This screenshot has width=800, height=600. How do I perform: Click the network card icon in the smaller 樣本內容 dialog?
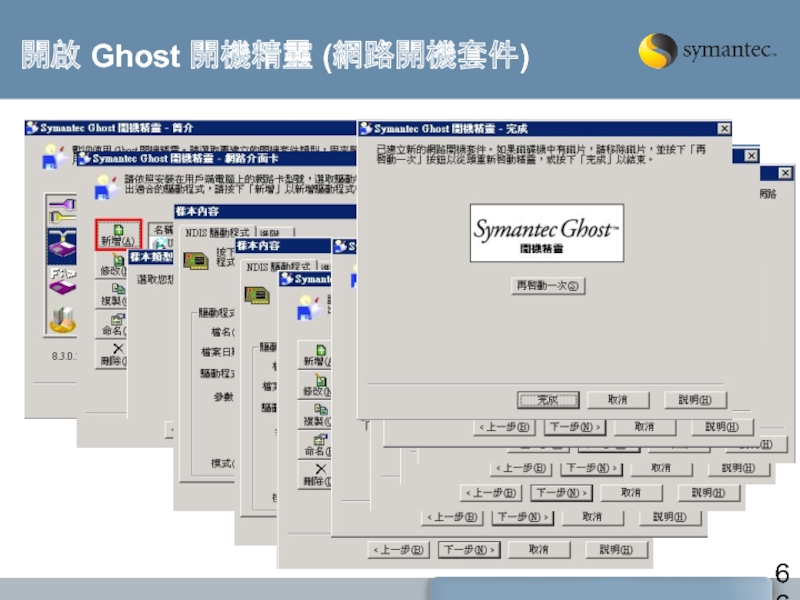tap(257, 295)
